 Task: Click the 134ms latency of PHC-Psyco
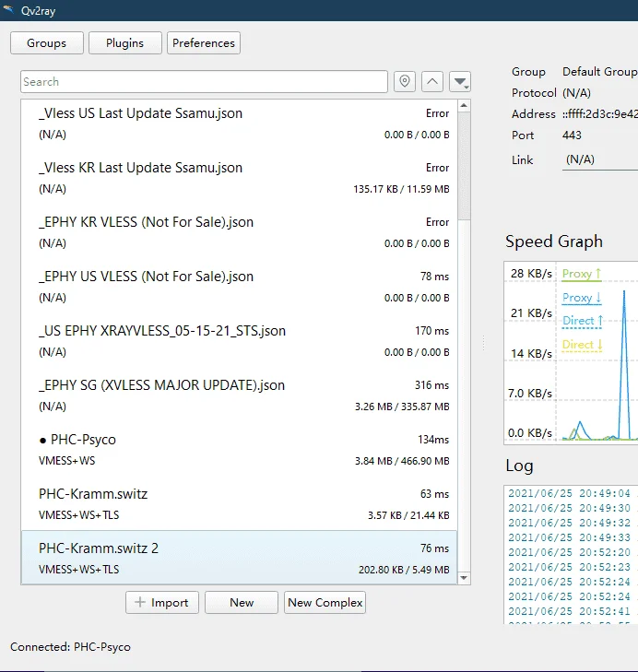click(433, 440)
